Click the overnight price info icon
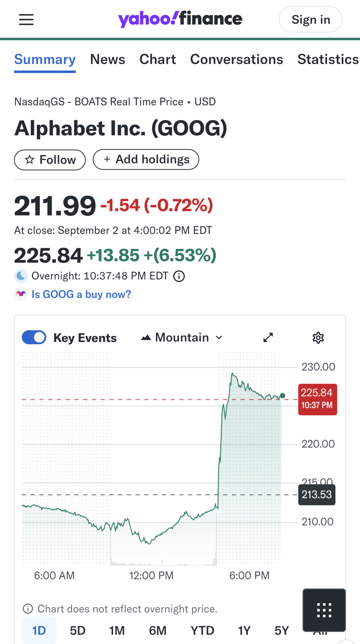360x644 pixels. pyautogui.click(x=179, y=276)
